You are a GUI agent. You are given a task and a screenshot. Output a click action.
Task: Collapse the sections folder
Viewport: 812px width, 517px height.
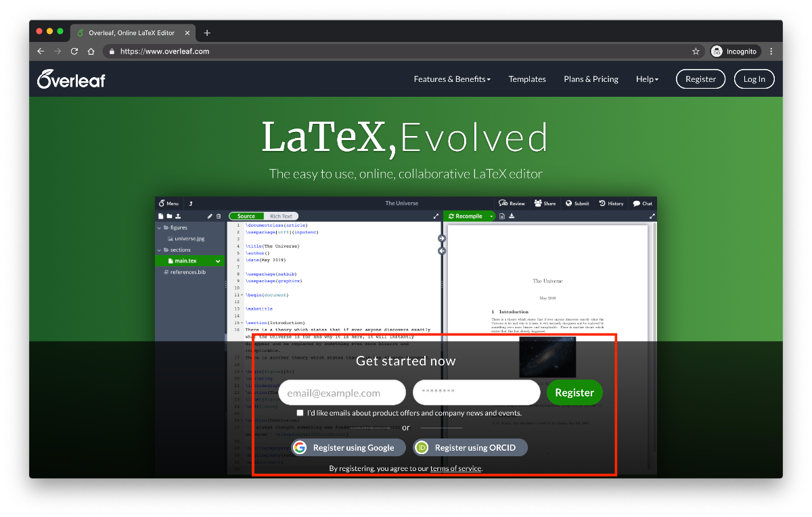click(x=160, y=250)
